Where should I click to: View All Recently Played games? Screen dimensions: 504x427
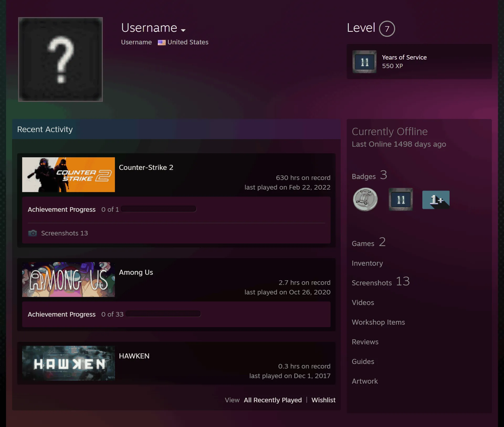(x=273, y=400)
